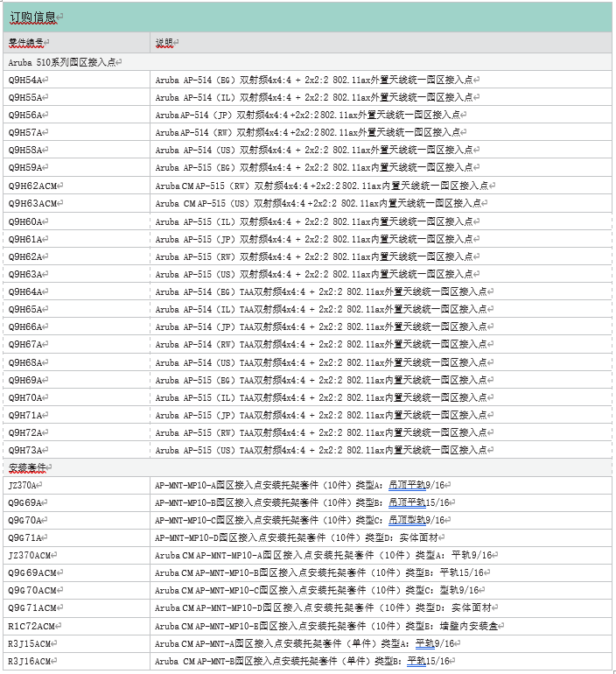Click part number Q9H71A
616x674 pixels.
pos(25,415)
